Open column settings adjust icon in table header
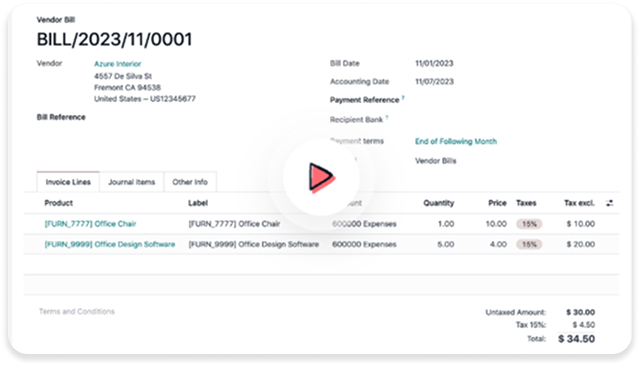 coord(609,203)
